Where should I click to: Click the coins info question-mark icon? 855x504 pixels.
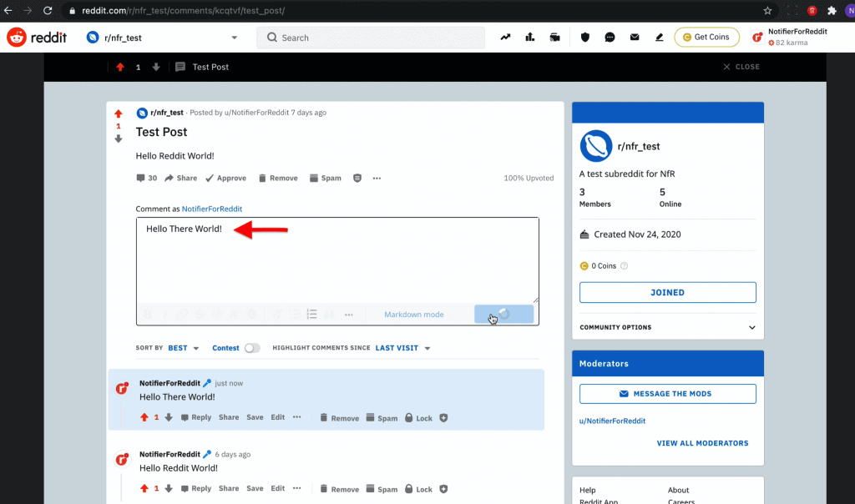coord(625,266)
